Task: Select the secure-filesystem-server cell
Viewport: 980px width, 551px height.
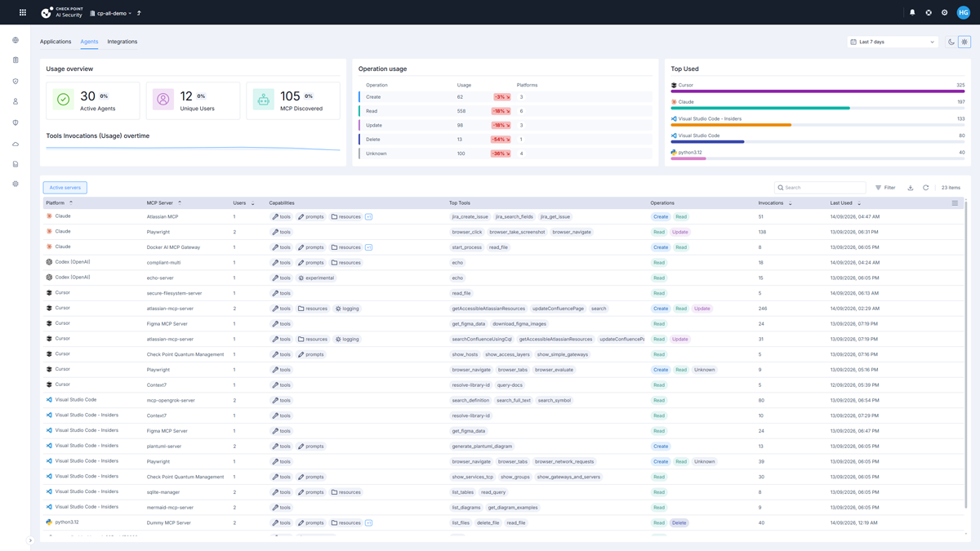Action: tap(174, 293)
